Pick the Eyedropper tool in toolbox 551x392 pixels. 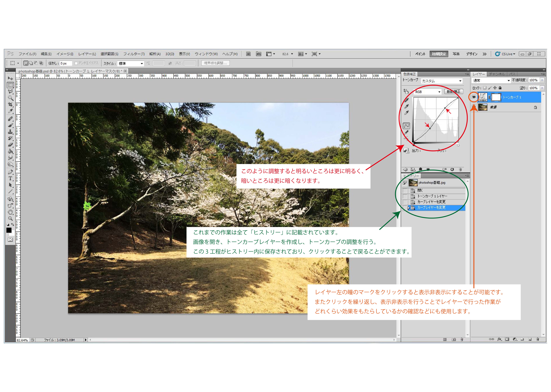coord(10,111)
